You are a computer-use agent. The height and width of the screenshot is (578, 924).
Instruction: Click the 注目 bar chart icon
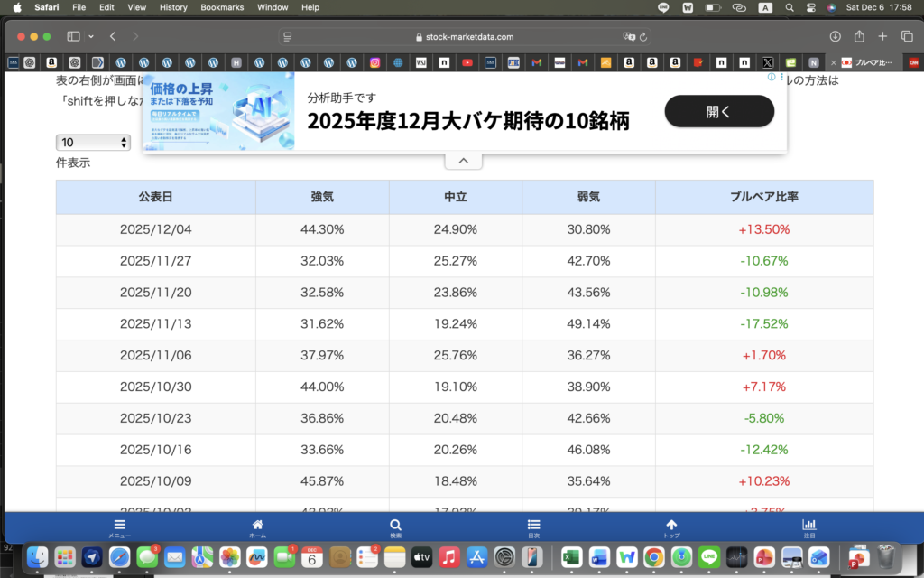(809, 526)
